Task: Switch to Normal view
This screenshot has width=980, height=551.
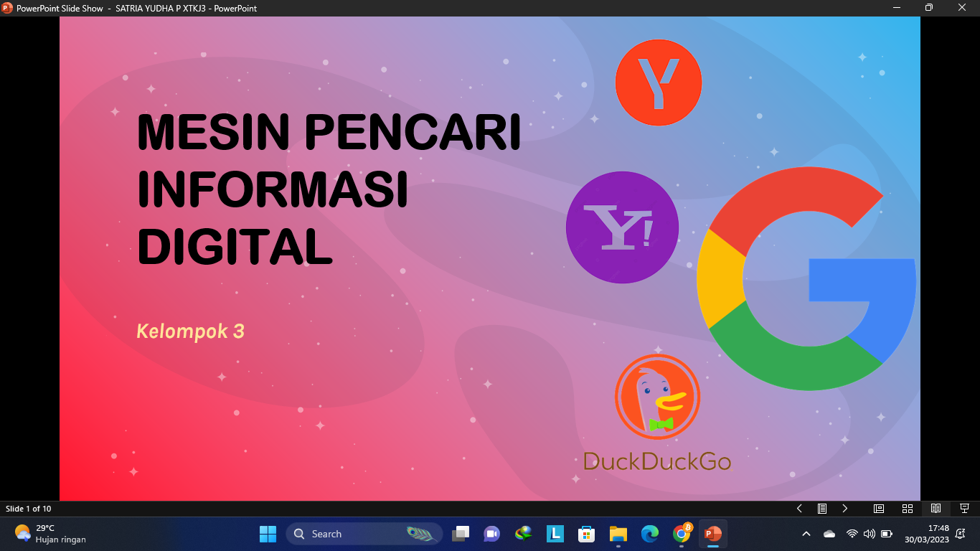Action: 879,509
